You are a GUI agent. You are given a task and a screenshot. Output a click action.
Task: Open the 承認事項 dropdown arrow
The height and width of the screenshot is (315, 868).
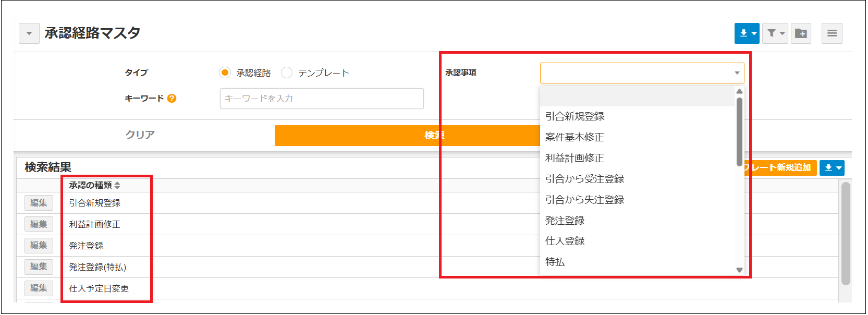737,73
